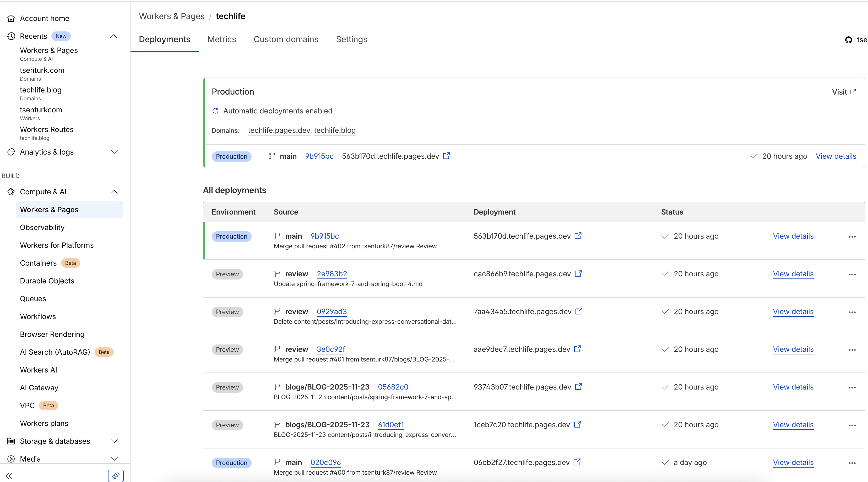Open the Custom domains tab
The image size is (868, 482).
point(286,39)
